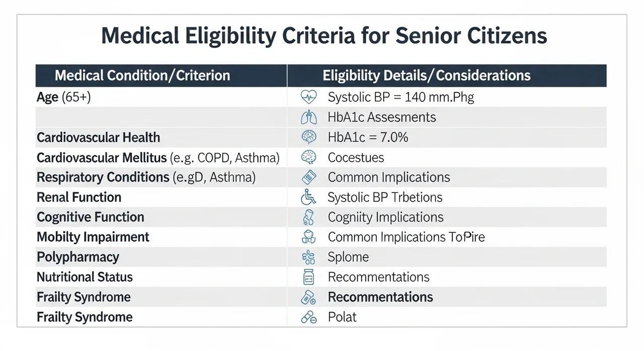Select the brain icon beside HbA1c = 7.0%

308,137
